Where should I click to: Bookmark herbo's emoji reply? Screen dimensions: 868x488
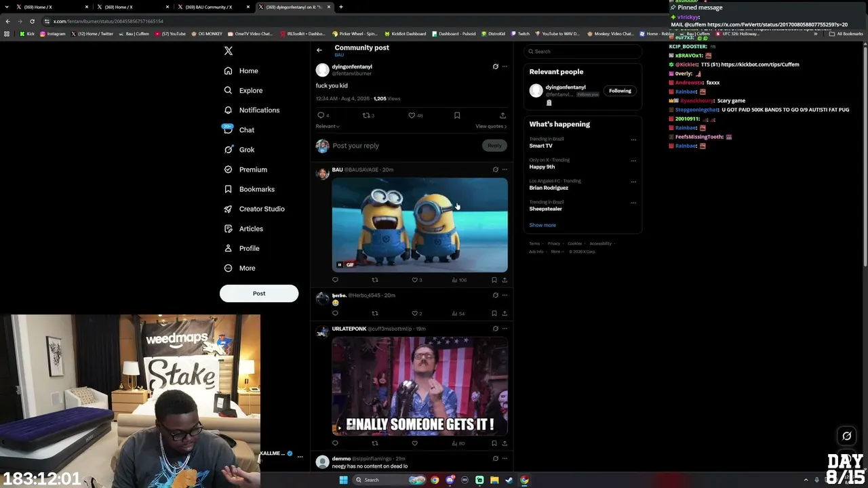[494, 313]
